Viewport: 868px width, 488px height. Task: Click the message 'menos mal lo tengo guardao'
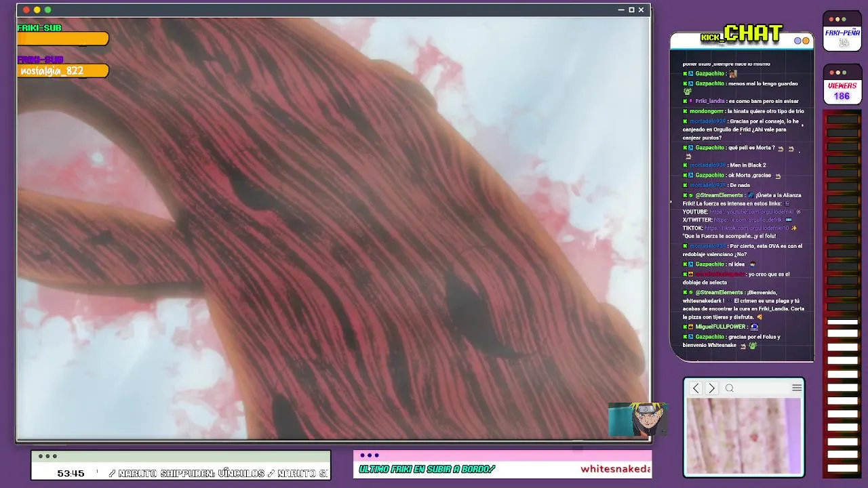762,83
